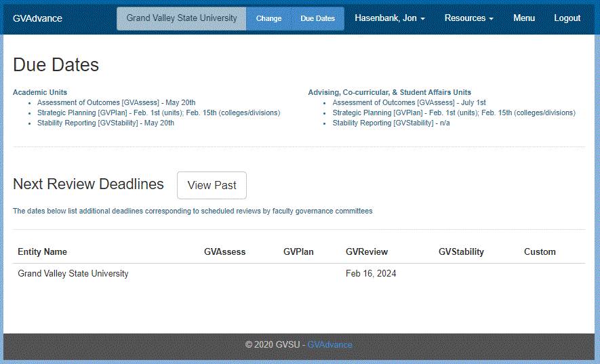Click the GVStability column header
The image size is (600, 364).
(461, 251)
